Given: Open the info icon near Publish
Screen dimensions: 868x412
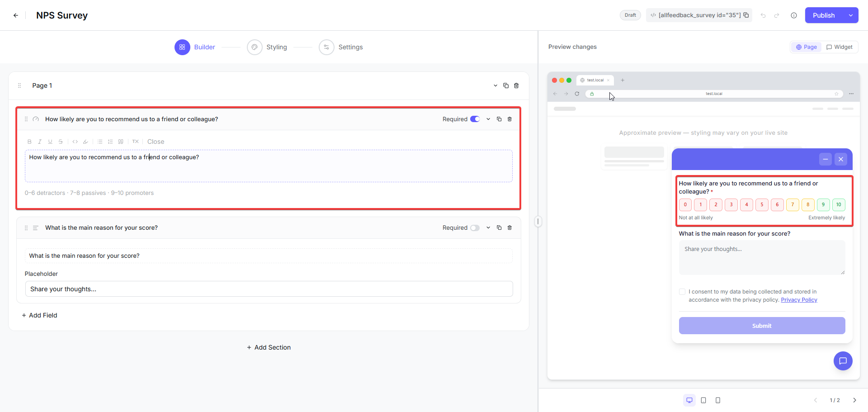Looking at the screenshot, I should point(794,15).
